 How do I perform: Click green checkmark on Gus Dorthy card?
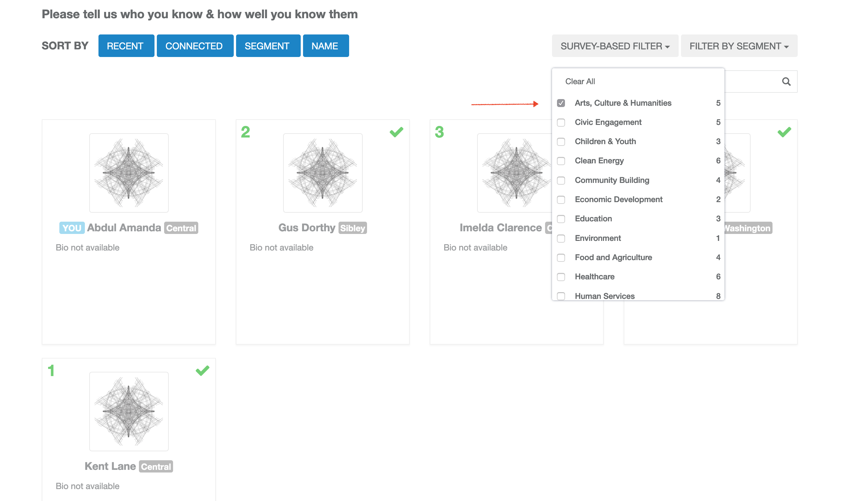click(x=396, y=132)
